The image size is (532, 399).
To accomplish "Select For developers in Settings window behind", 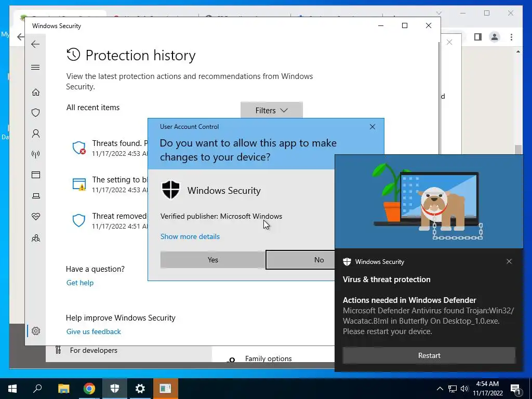I will point(94,350).
